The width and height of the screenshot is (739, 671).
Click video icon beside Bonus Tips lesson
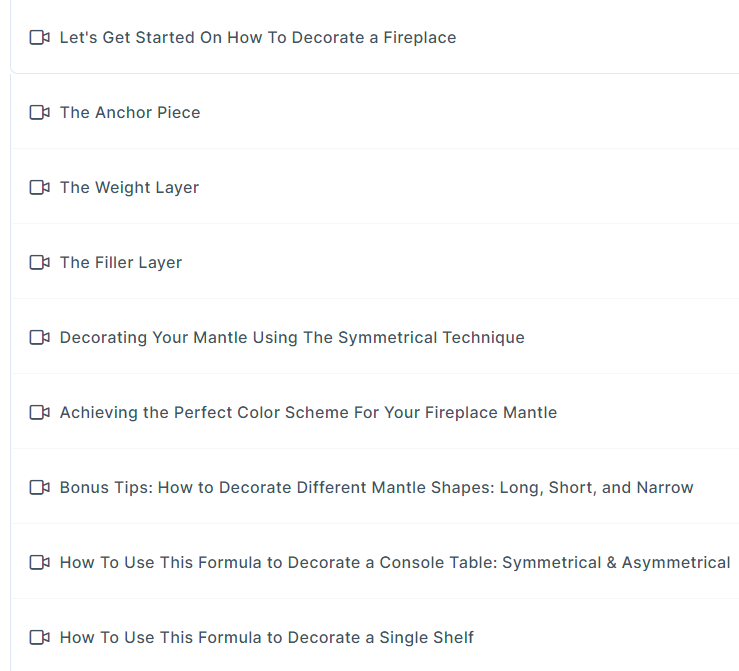click(x=40, y=487)
